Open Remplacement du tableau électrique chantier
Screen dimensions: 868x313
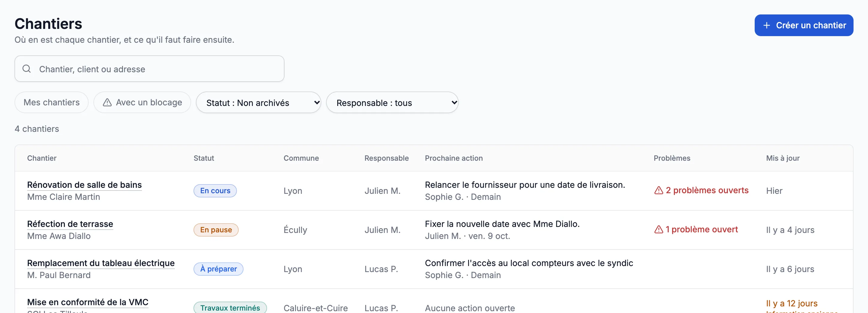tap(101, 263)
